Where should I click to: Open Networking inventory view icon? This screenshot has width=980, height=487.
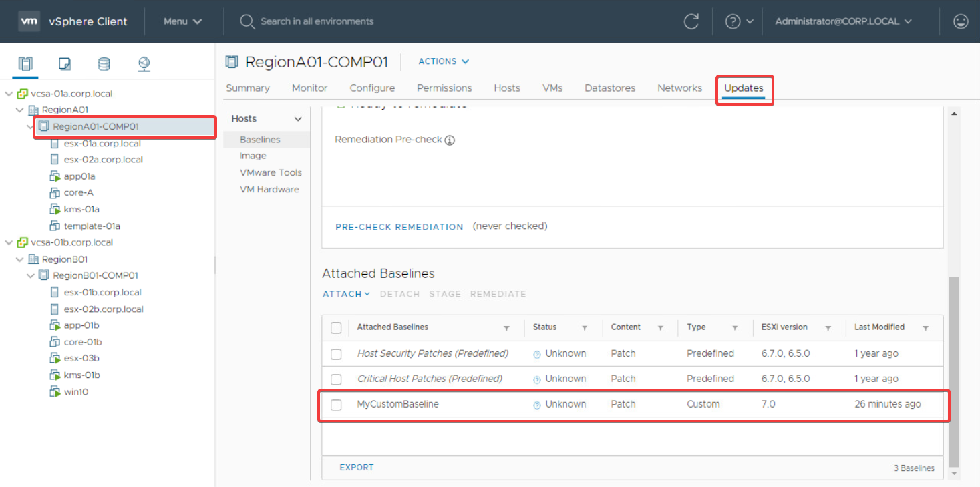point(144,64)
